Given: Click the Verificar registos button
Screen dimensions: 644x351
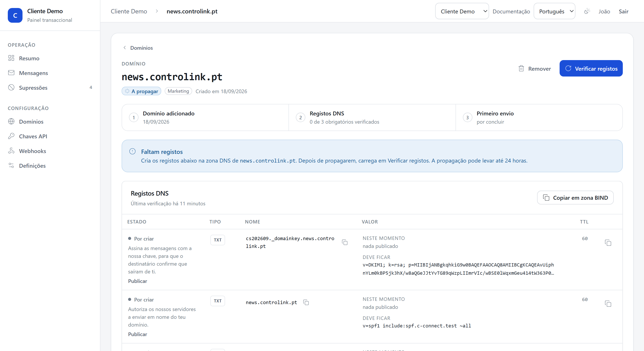Looking at the screenshot, I should (591, 68).
